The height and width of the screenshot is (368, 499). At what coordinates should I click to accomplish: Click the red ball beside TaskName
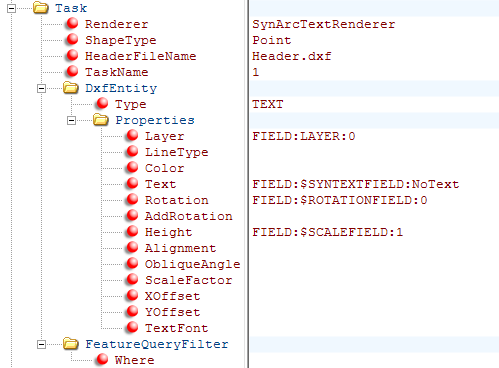point(72,72)
